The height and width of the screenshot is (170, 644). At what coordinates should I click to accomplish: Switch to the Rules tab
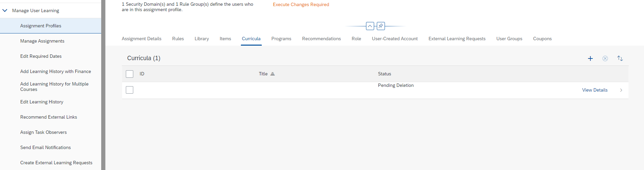point(178,39)
